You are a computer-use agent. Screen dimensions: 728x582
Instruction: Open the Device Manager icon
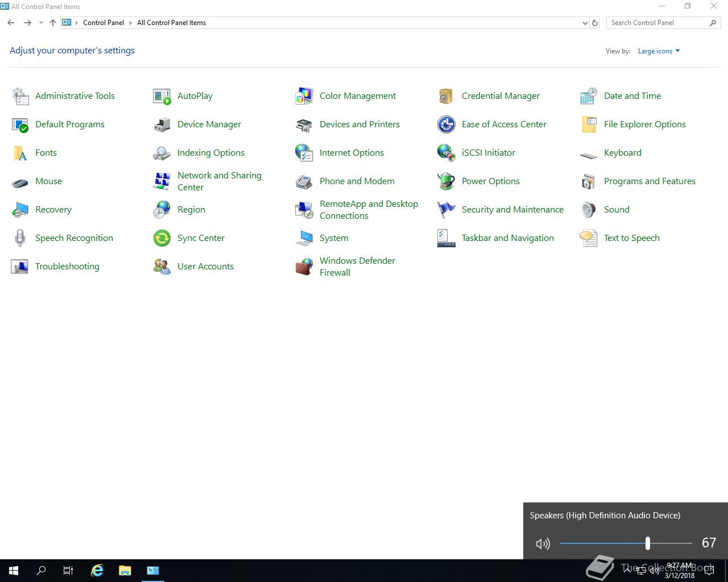coord(162,124)
